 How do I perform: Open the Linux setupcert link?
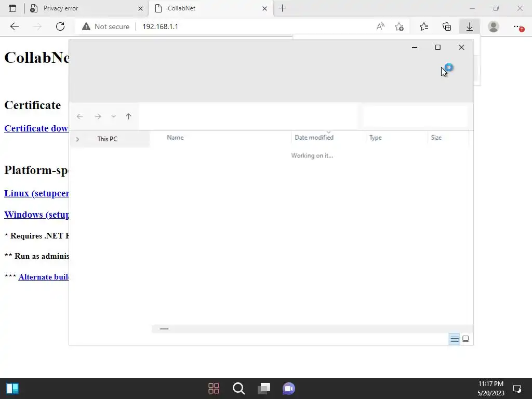pos(36,193)
